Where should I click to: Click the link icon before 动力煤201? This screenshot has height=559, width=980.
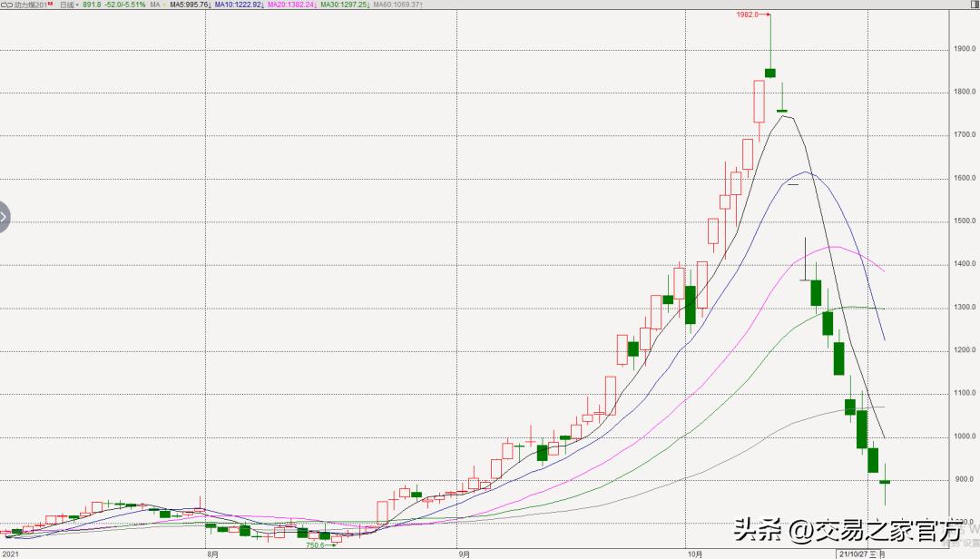6,5
